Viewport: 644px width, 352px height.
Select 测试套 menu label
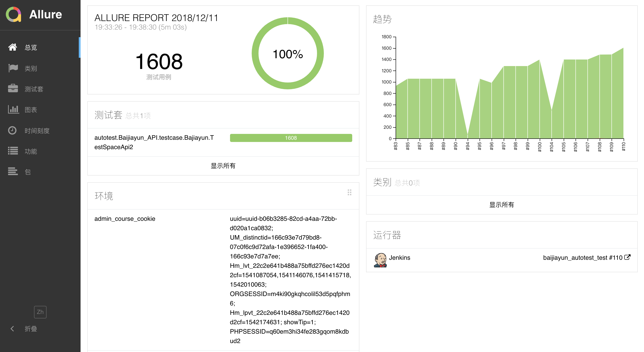point(34,89)
